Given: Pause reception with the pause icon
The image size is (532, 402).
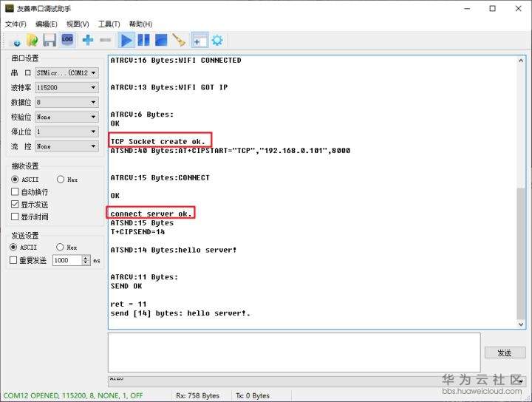Looking at the screenshot, I should [143, 40].
